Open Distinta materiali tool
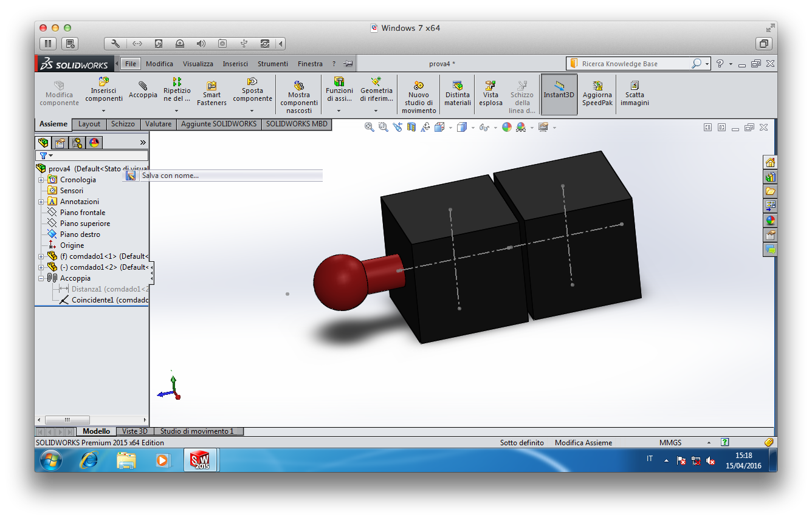The image size is (812, 520). click(x=458, y=94)
